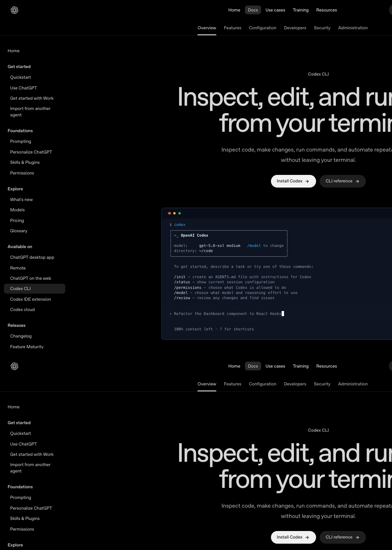Click the arrow icon in the upper Install Codex button
This screenshot has height=550, width=392.
(x=307, y=181)
